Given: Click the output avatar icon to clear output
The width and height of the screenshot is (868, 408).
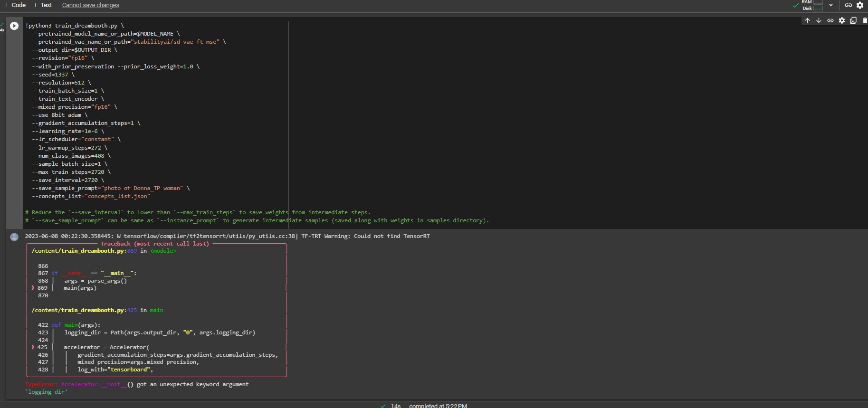Looking at the screenshot, I should pyautogui.click(x=14, y=237).
